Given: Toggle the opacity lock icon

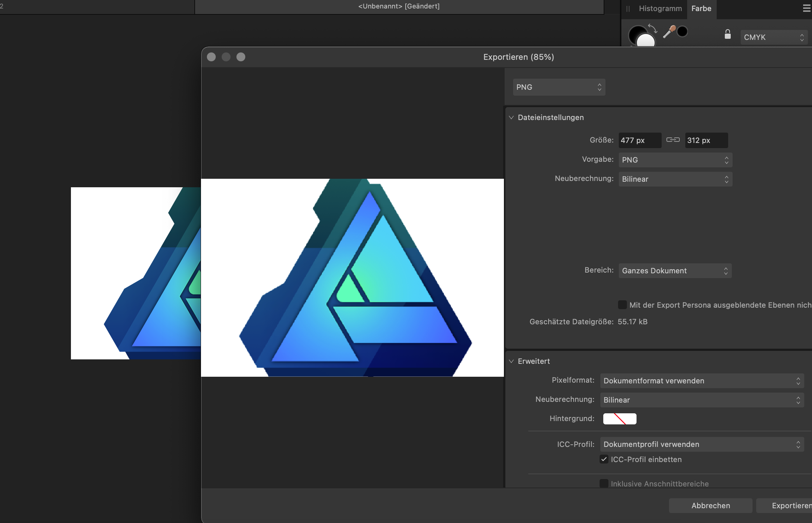Looking at the screenshot, I should pos(727,34).
